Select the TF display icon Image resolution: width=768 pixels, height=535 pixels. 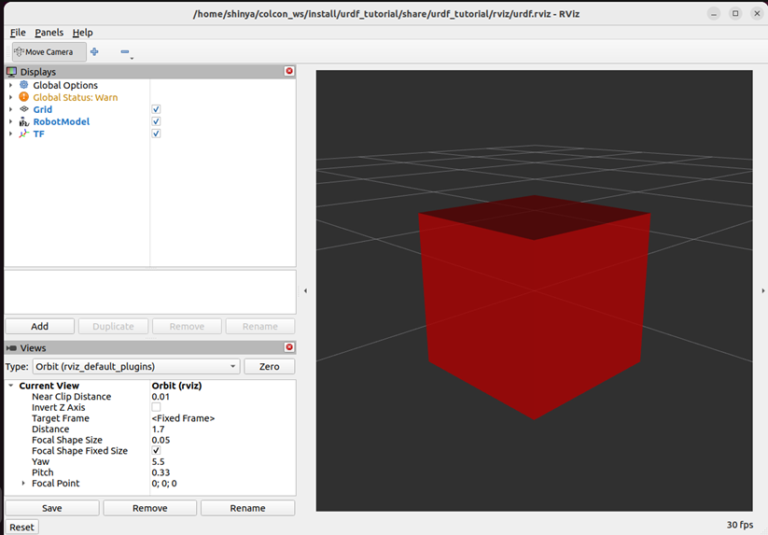[24, 134]
